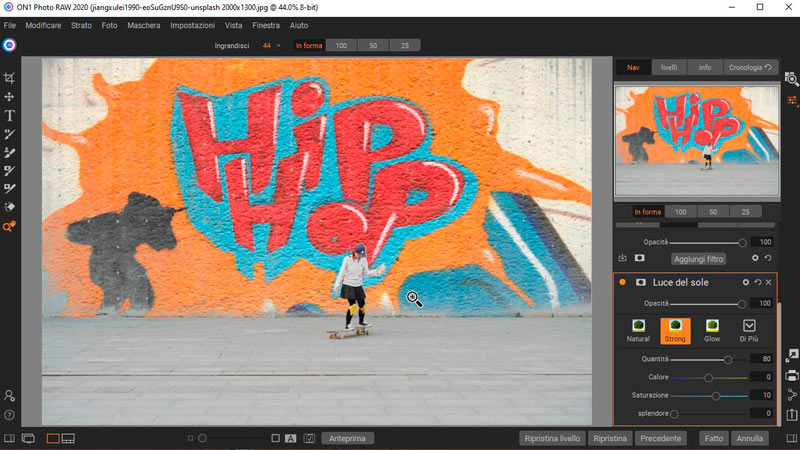Toggle right panel visibility icon at bottom right
800x450 pixels.
[792, 438]
